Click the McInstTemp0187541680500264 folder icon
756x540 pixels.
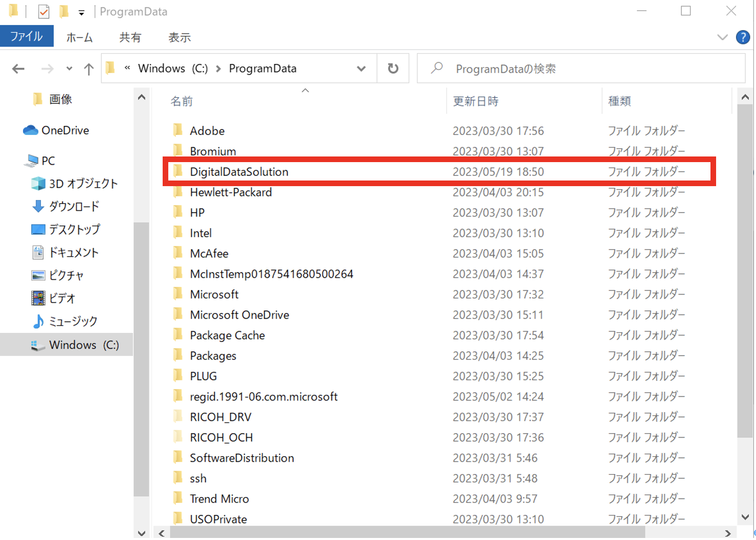pyautogui.click(x=177, y=273)
